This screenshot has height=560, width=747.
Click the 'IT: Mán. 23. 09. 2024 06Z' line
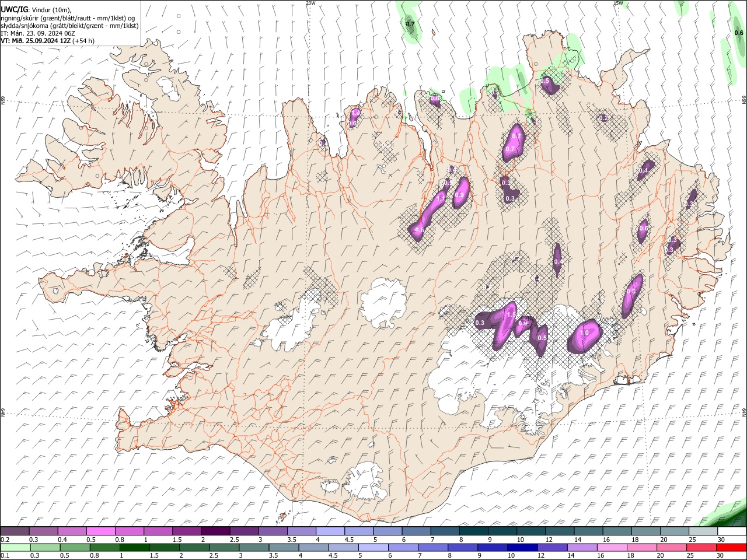[x=38, y=33]
